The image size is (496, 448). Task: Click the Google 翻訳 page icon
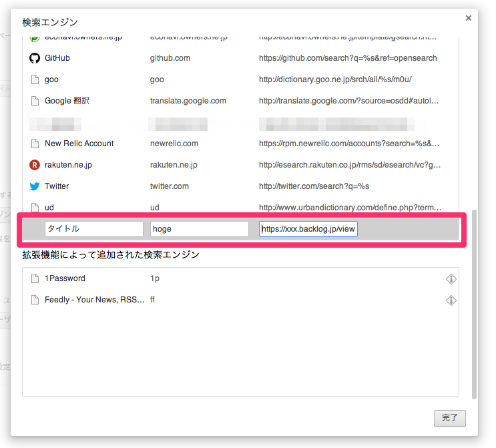[35, 101]
